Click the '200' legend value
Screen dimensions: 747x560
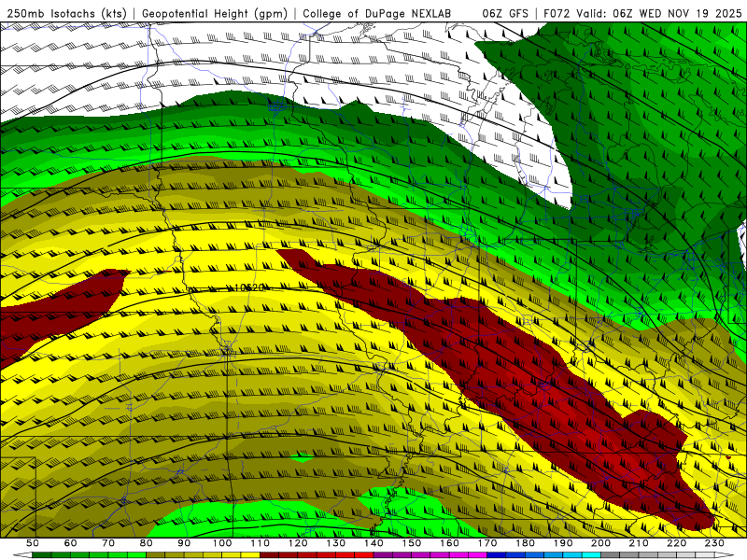[601, 543]
